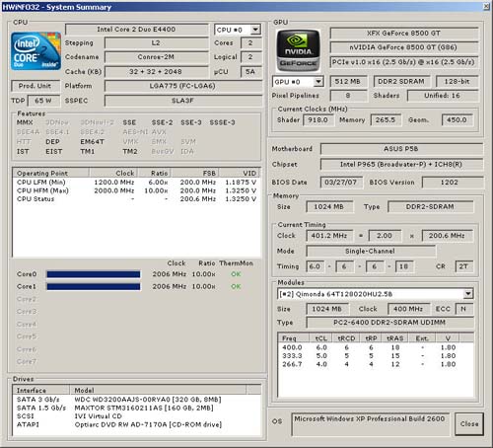Click the Intel Core 2 Duo logo
This screenshot has height=448, width=493.
pos(35,51)
